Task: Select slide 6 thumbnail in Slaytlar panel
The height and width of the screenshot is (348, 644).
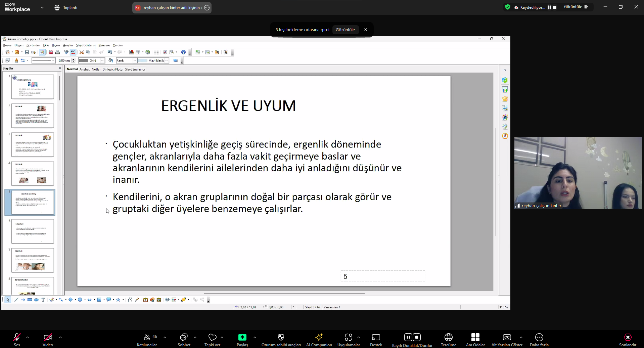Action: tap(33, 231)
